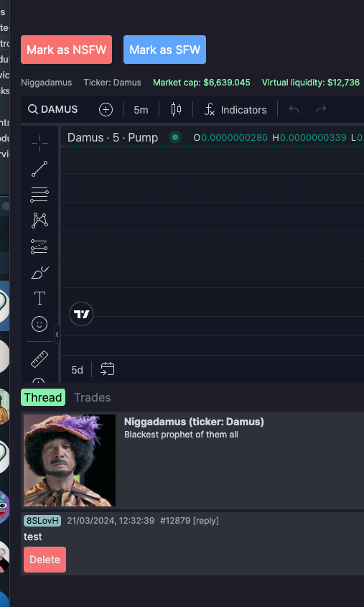Open the emoji icons tool
Viewport: 364px width, 607px height.
[x=39, y=324]
